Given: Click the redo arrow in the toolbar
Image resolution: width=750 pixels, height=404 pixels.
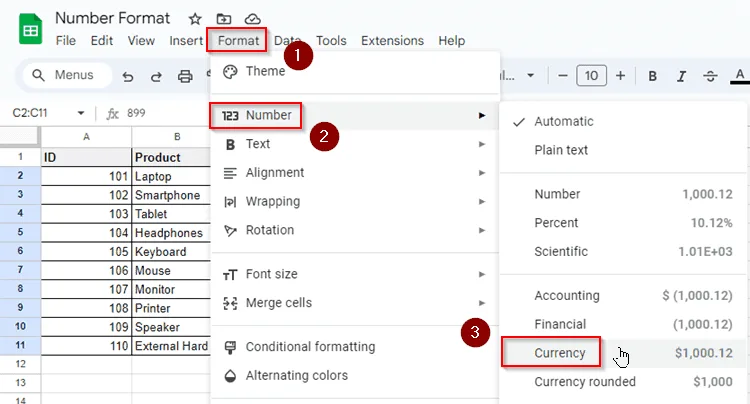Looking at the screenshot, I should pyautogui.click(x=156, y=76).
